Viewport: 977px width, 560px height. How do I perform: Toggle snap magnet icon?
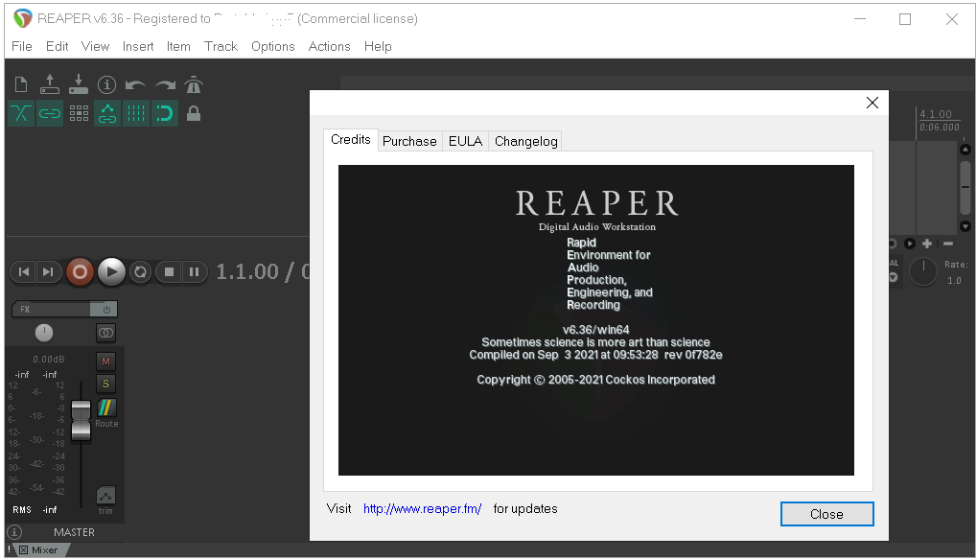(x=165, y=113)
